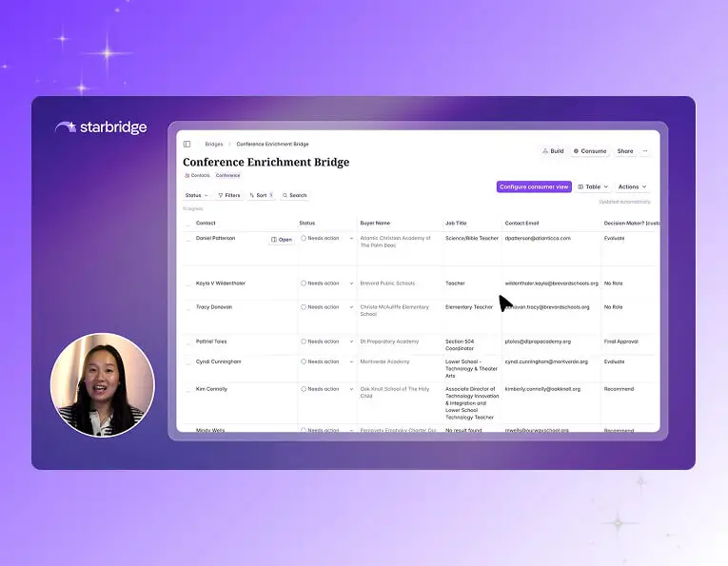This screenshot has width=728, height=566.
Task: Click Kim Connolly contact name
Action: [x=211, y=389]
